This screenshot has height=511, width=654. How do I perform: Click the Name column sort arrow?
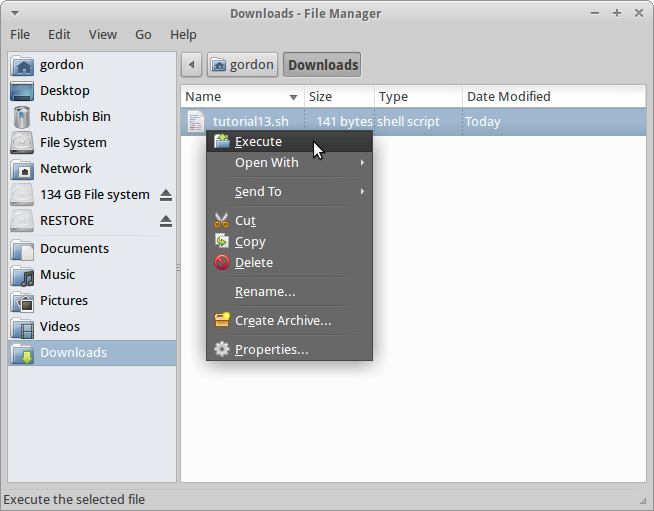(x=293, y=97)
